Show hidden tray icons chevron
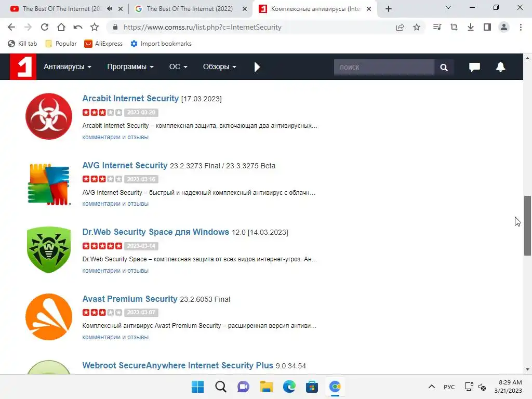 pyautogui.click(x=432, y=387)
